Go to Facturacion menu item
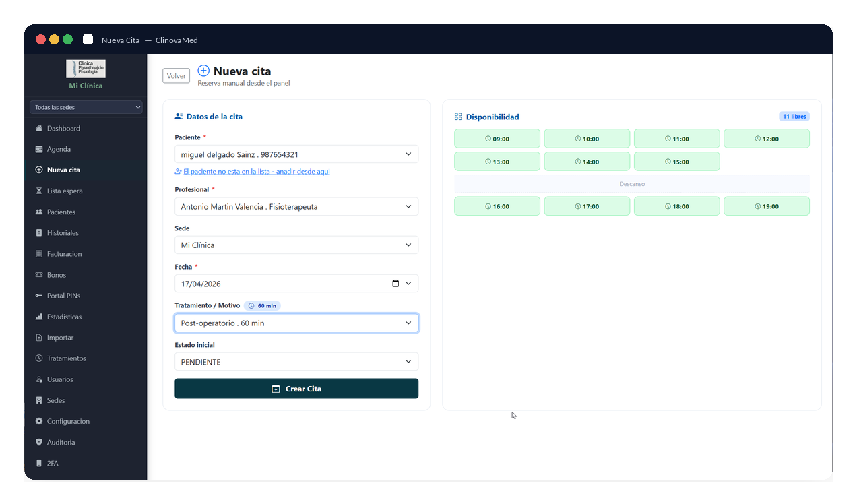The width and height of the screenshot is (857, 504). click(x=86, y=253)
